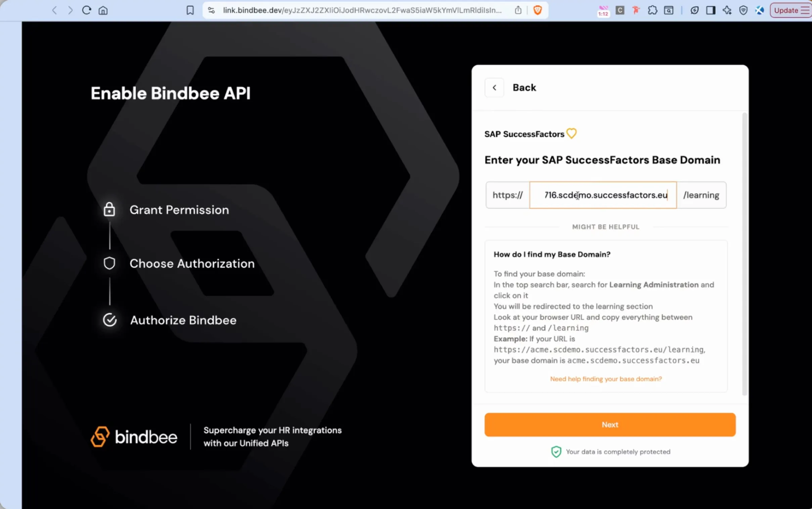Screen dimensions: 812x509
Task: Click the Learning Administration bold text
Action: [654, 284]
